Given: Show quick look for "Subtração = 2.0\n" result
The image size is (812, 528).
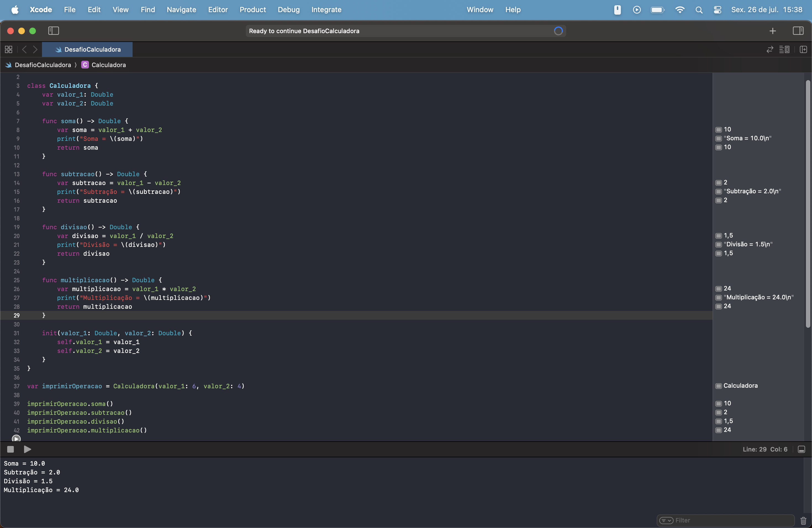Looking at the screenshot, I should point(719,191).
